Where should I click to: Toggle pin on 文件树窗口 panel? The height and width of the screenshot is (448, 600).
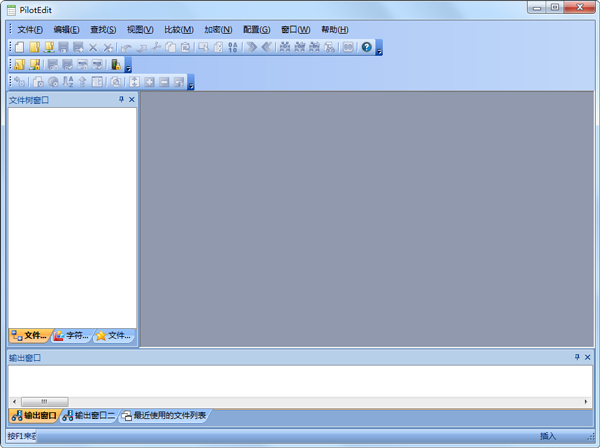click(121, 100)
